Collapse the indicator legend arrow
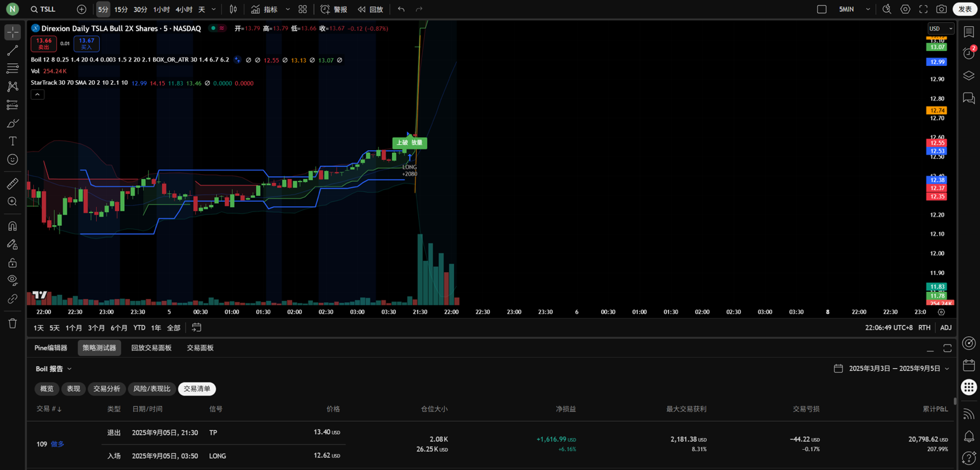The image size is (980, 470). pos(37,95)
